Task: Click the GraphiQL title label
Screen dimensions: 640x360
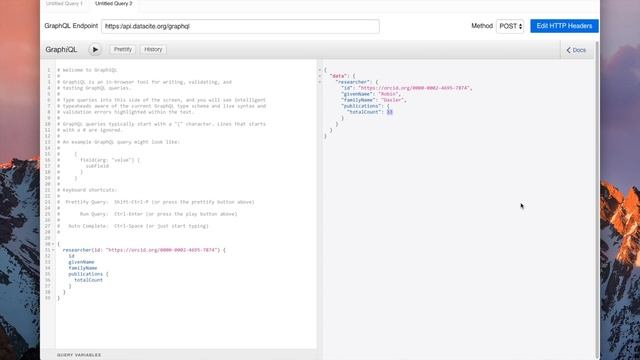Action: (61, 49)
